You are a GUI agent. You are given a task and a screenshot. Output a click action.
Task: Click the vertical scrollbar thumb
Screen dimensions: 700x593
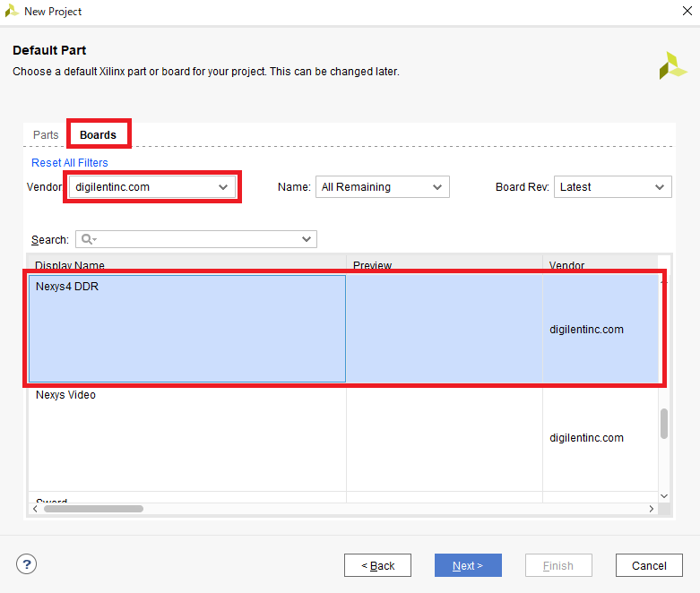pyautogui.click(x=664, y=424)
